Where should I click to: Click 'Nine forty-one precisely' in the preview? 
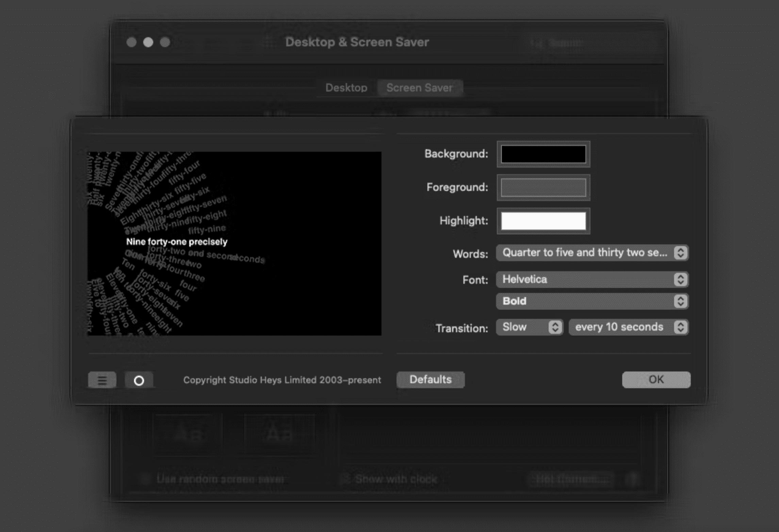(x=178, y=242)
